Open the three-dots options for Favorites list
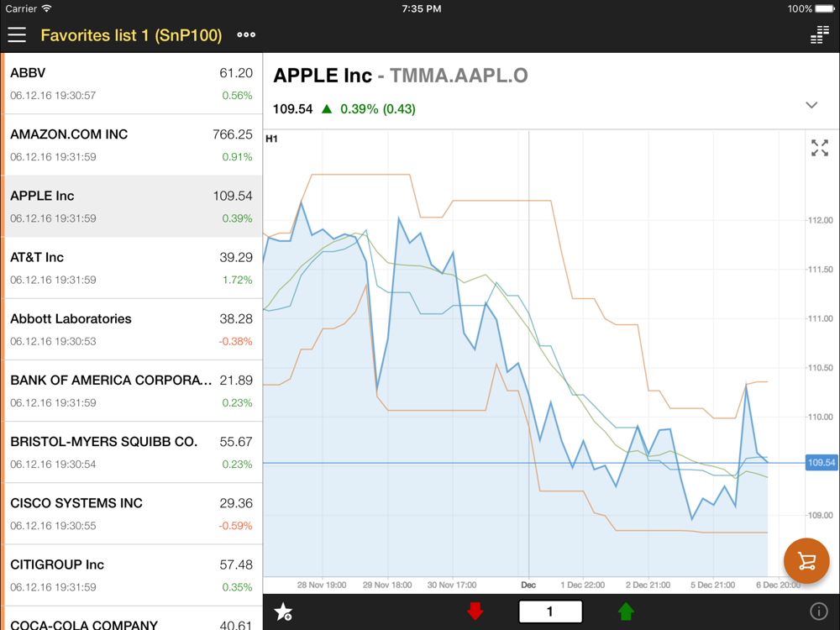 click(x=246, y=34)
